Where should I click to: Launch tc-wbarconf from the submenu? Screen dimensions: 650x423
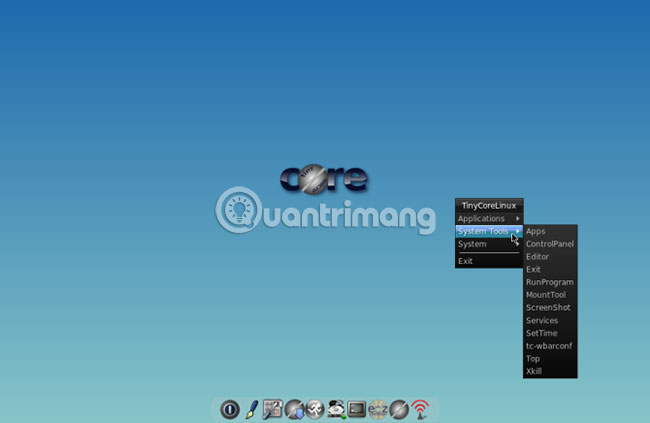tap(550, 346)
